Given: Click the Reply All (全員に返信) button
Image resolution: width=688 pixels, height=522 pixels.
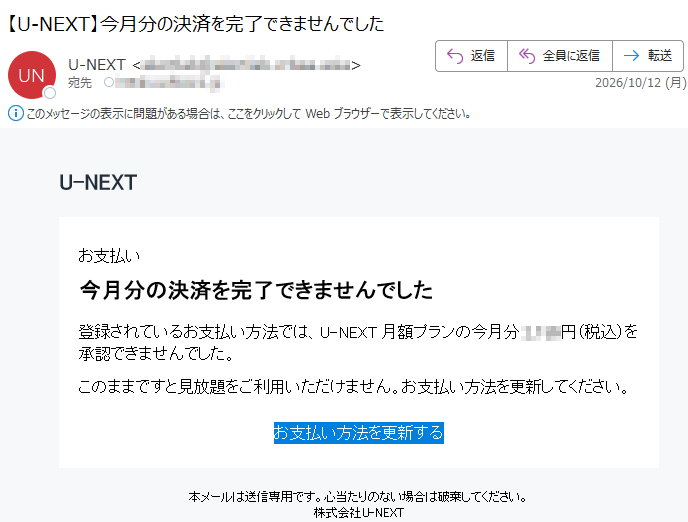Looking at the screenshot, I should tap(559, 56).
